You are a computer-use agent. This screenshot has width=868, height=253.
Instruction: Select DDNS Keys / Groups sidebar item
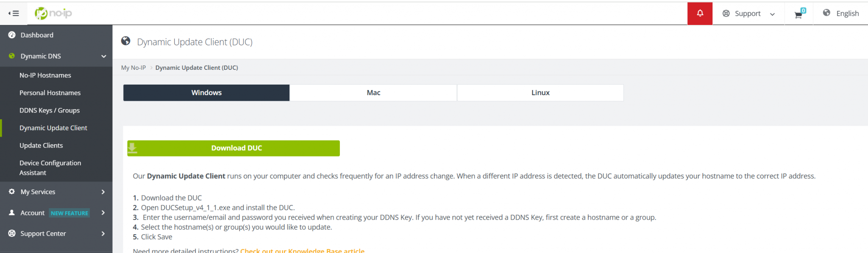pyautogui.click(x=50, y=110)
